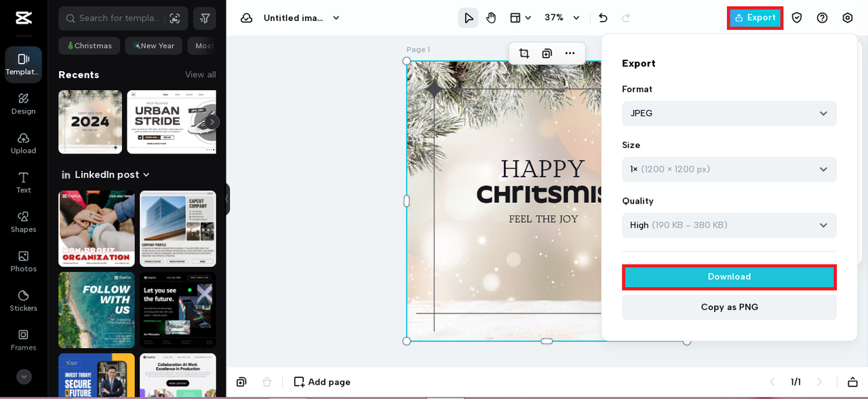The width and height of the screenshot is (868, 399).
Task: Click the cloud save status icon
Action: (x=246, y=18)
